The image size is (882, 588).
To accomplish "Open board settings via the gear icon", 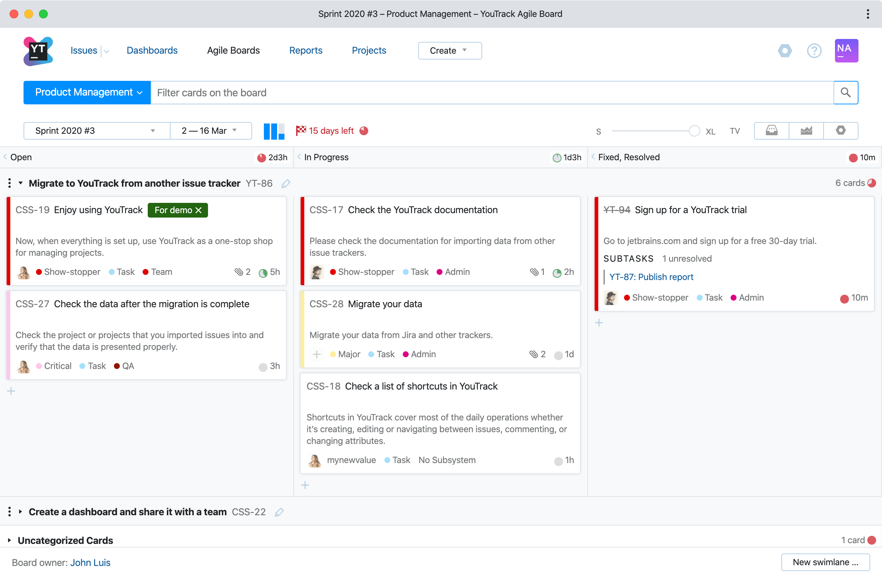I will (x=841, y=131).
